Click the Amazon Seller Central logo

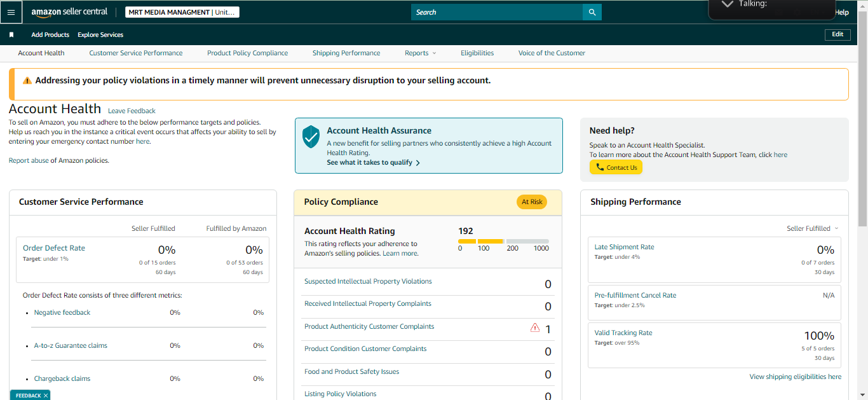tap(69, 12)
